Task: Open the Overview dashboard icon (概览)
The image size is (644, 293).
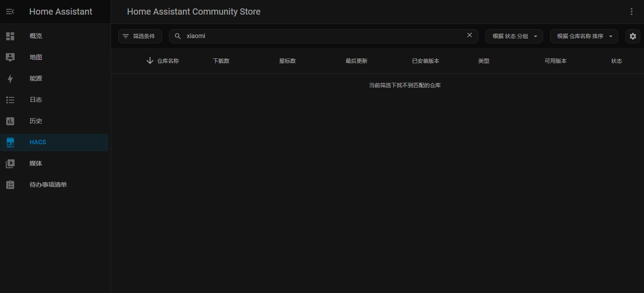Action: pyautogui.click(x=10, y=36)
